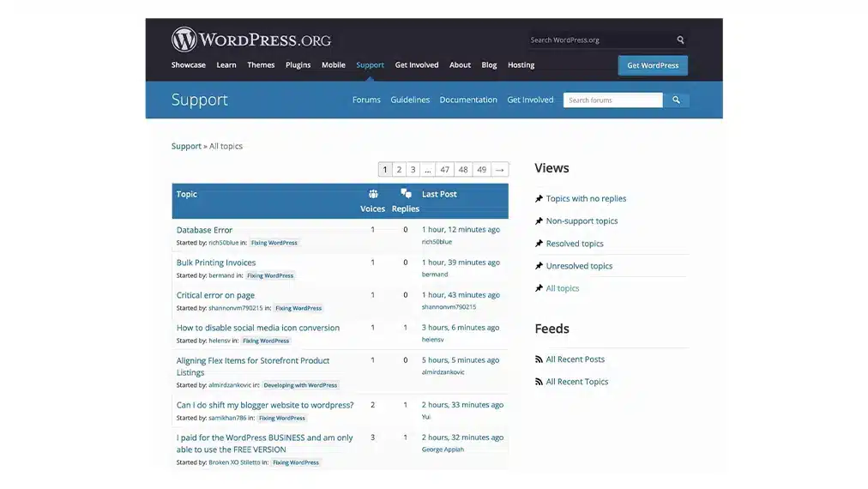This screenshot has height=489, width=868.
Task: Open About in the top navigation
Action: click(460, 65)
